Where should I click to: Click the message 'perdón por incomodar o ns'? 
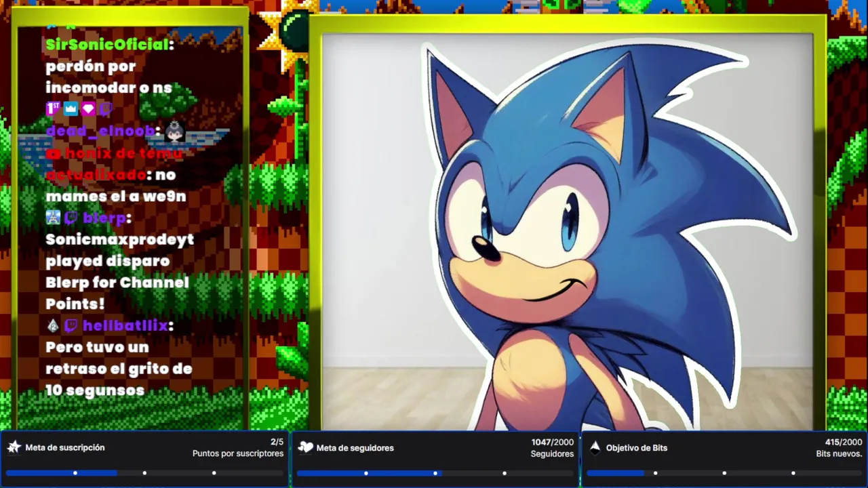click(108, 77)
